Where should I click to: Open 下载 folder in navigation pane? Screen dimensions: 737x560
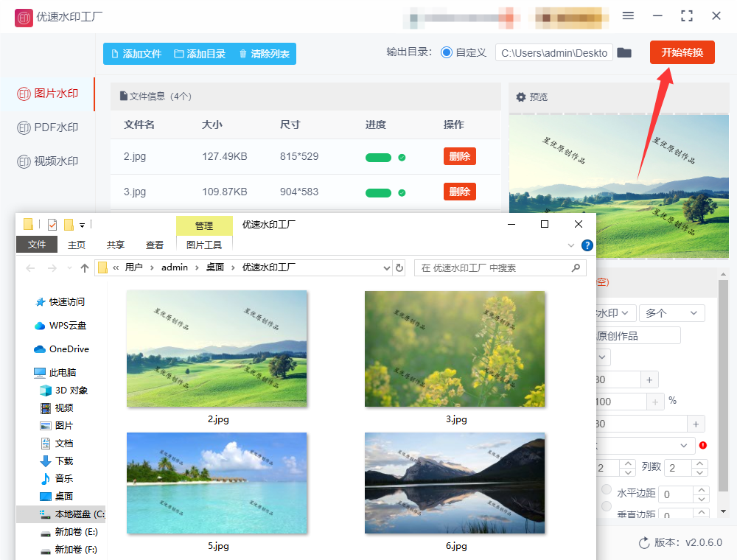(57, 461)
